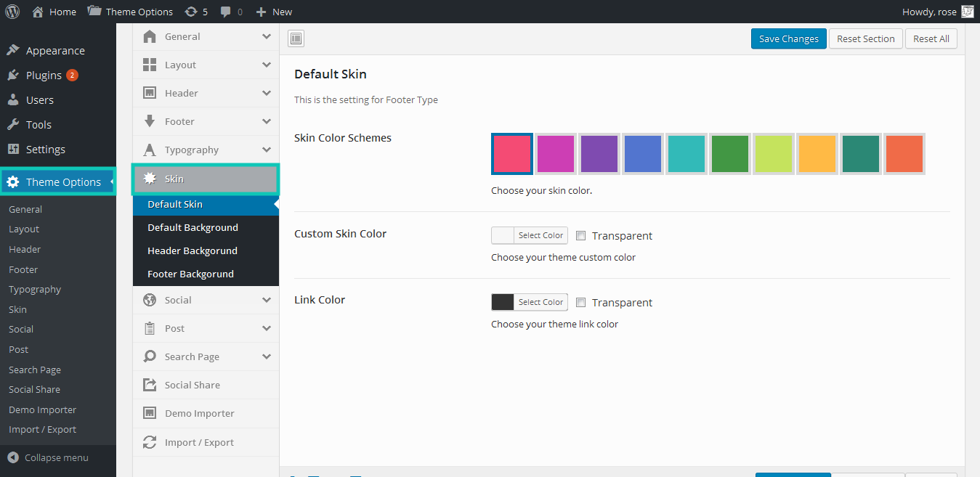Viewport: 980px width, 477px height.
Task: Choose the purple skin color scheme
Action: 599,154
